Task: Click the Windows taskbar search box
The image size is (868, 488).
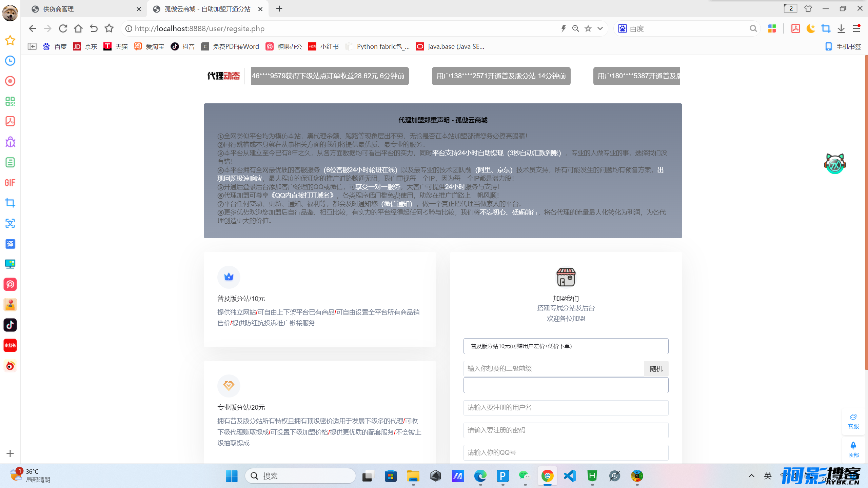Action: 300,476
